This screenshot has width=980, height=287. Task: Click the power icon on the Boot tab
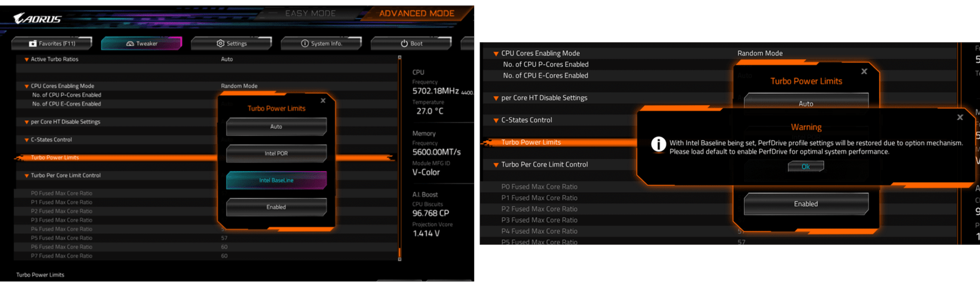pos(404,44)
